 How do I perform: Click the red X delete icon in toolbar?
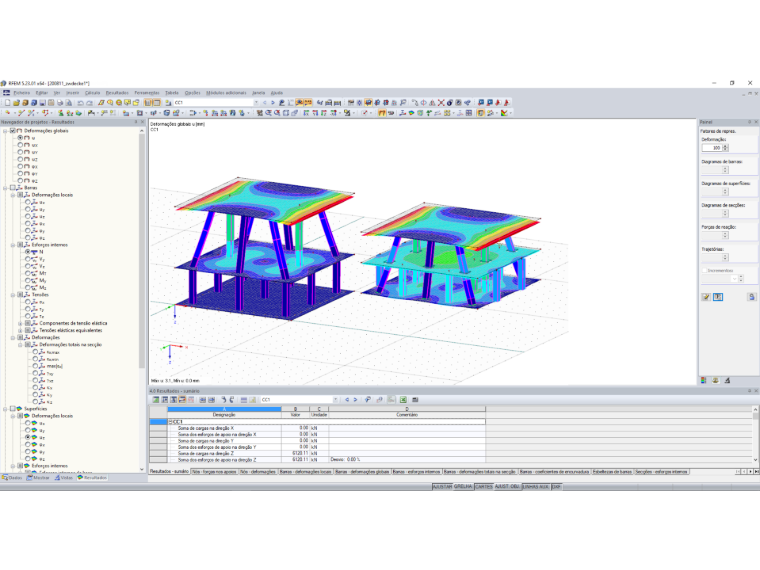(x=441, y=103)
